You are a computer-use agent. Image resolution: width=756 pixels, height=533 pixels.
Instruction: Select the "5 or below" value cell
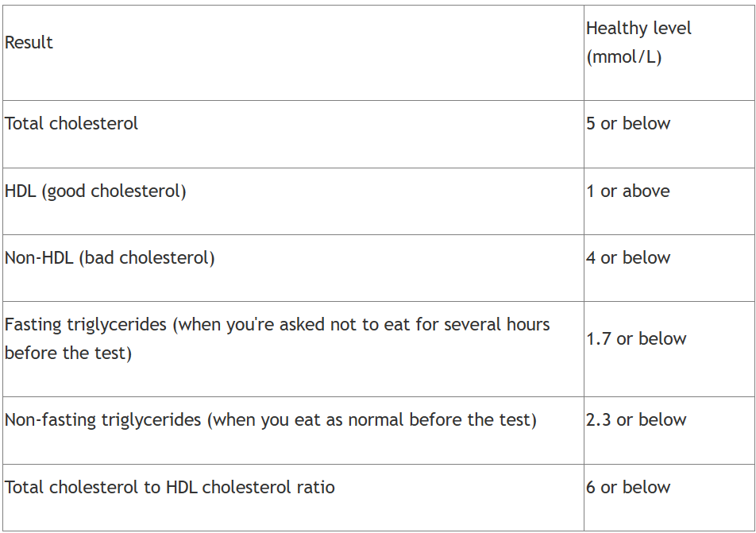[669, 134]
